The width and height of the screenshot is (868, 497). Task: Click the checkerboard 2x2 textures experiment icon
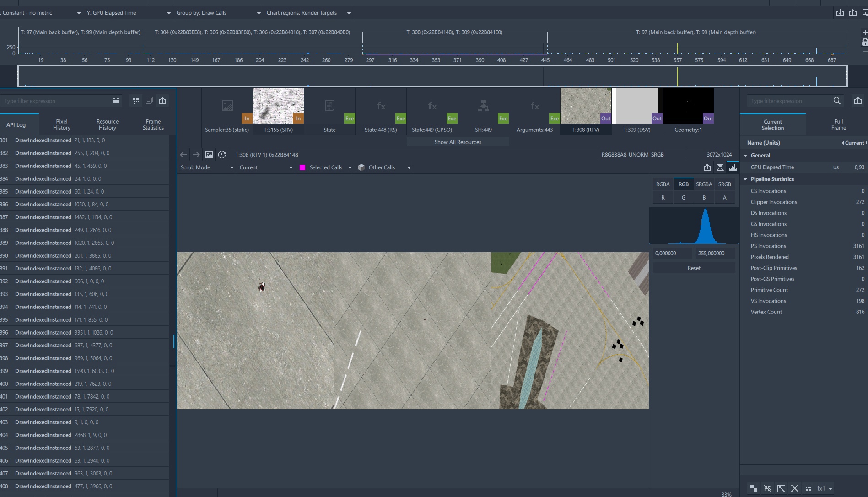coord(754,488)
